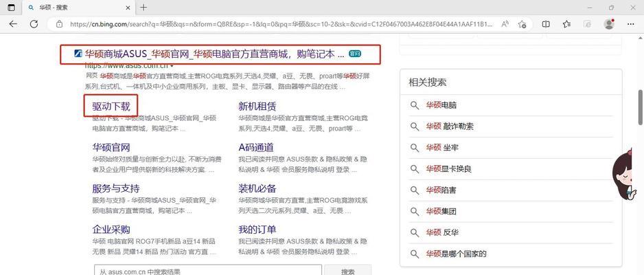This screenshot has height=275, width=644.
Task: Click the asus.com.cn site search field
Action: pos(208,270)
